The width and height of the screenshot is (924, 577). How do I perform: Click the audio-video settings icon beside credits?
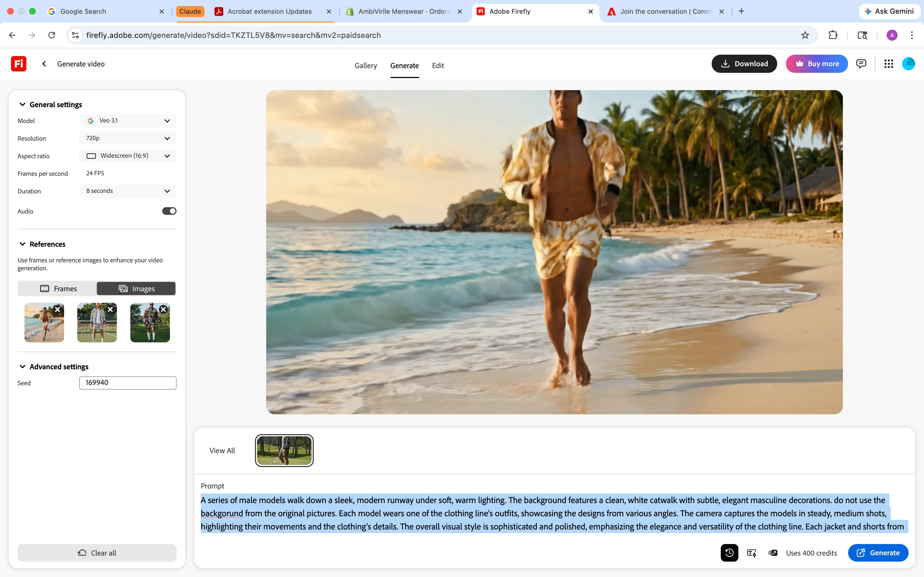773,553
